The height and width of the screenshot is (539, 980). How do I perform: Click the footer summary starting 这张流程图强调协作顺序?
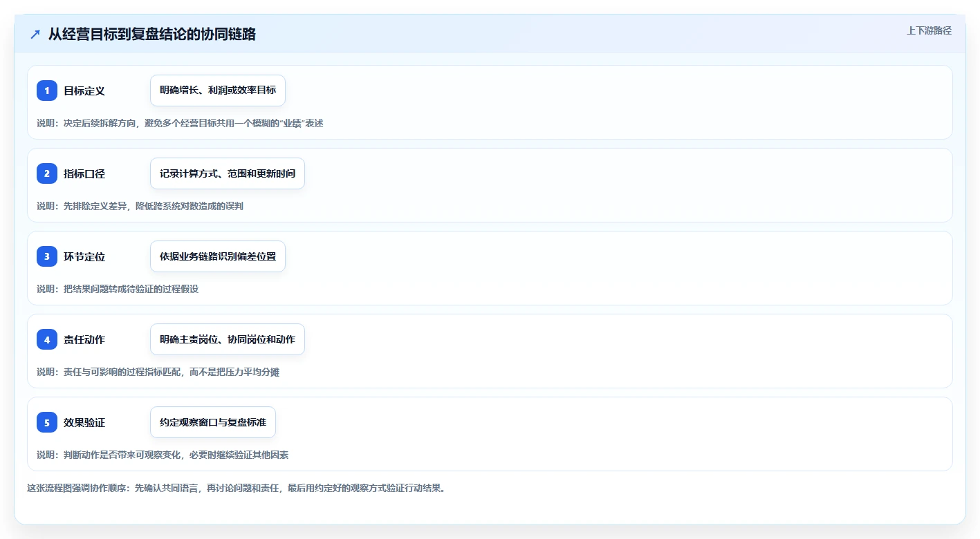[x=237, y=488]
